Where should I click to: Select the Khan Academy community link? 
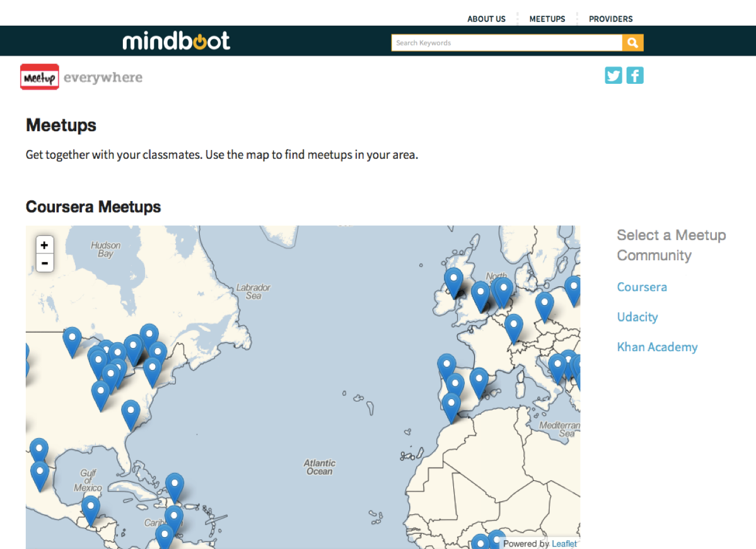(657, 347)
